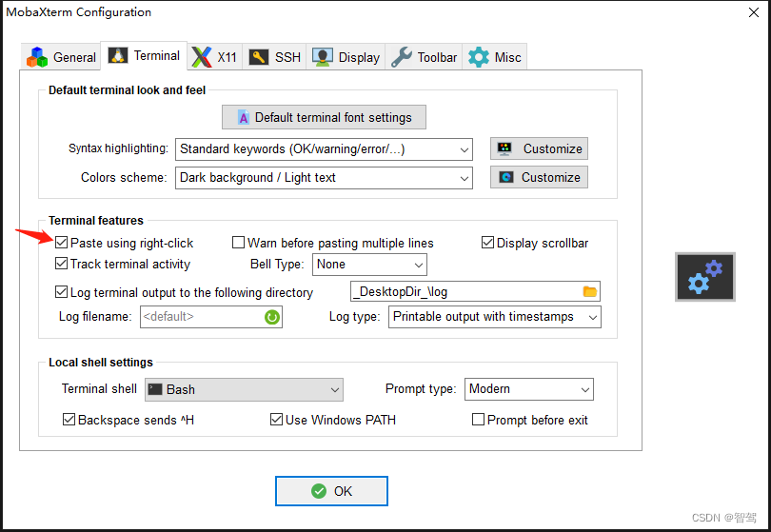Toggle Paste using right-click checkbox
The height and width of the screenshot is (532, 771).
62,243
